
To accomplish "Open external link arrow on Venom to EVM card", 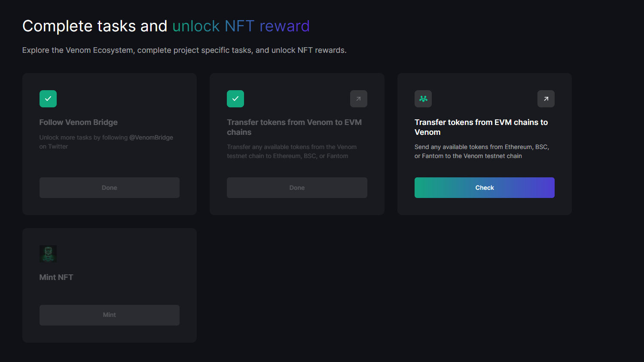I will [359, 99].
